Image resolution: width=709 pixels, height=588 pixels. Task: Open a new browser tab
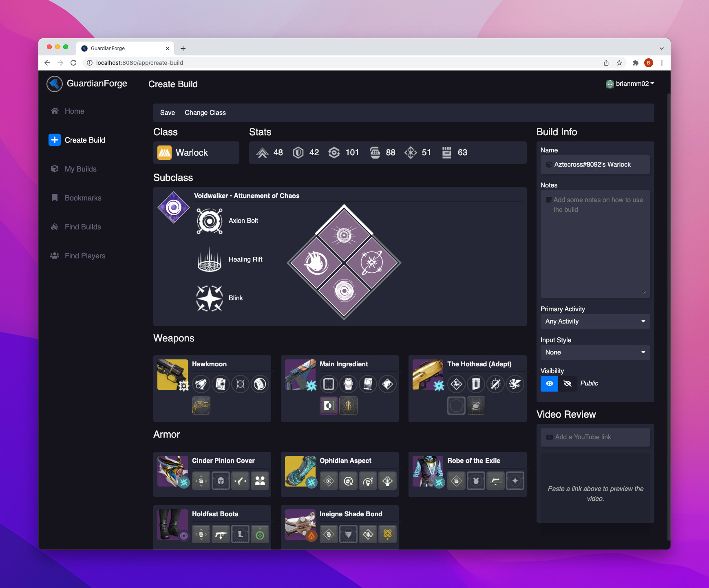[183, 48]
